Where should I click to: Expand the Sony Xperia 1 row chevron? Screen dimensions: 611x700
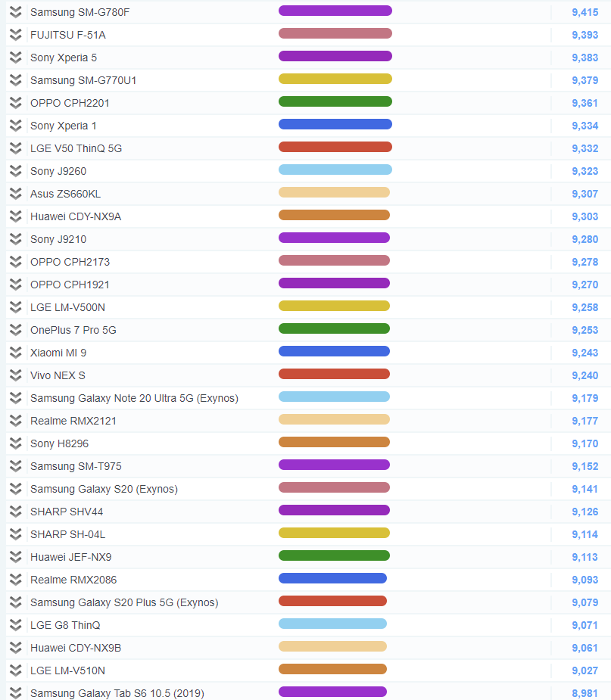16,126
